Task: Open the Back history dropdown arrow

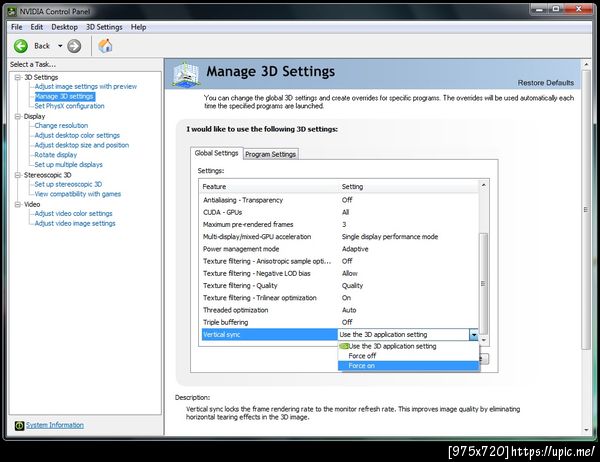Action: 60,46
